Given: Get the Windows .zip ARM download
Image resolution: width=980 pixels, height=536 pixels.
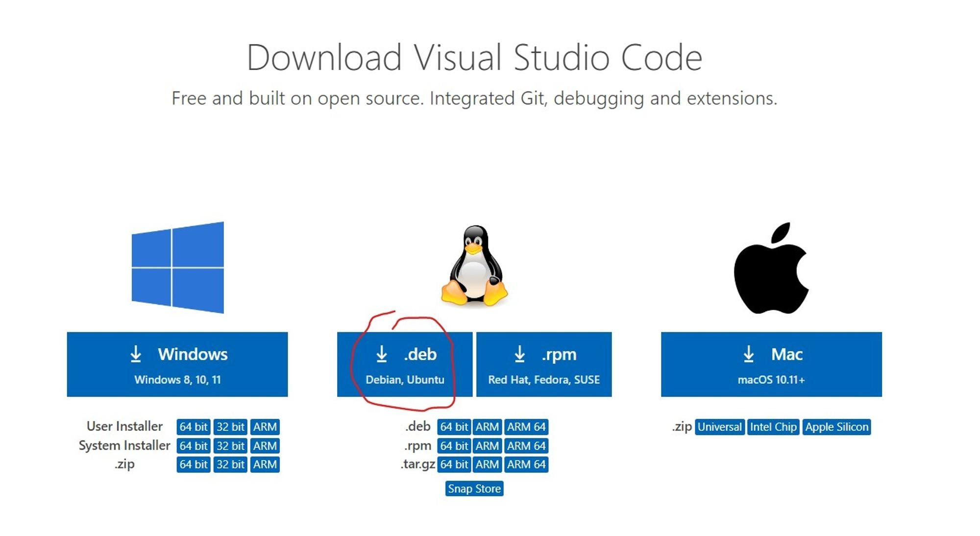Looking at the screenshot, I should click(265, 464).
